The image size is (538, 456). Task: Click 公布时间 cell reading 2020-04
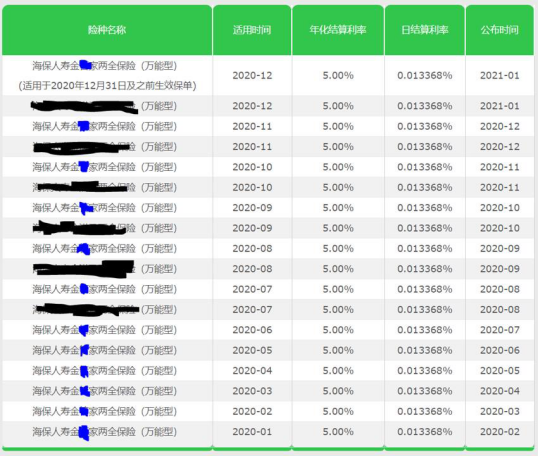500,391
